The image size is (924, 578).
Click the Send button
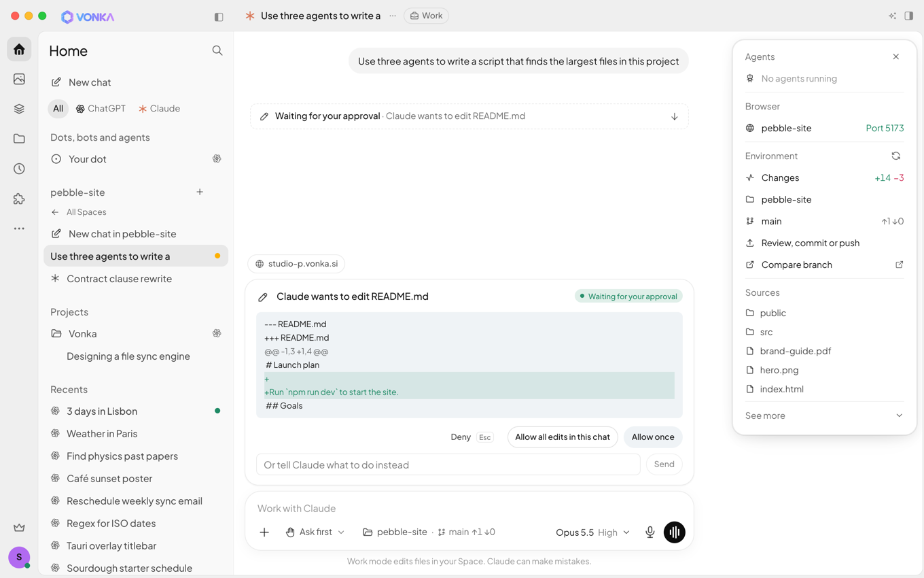point(664,464)
